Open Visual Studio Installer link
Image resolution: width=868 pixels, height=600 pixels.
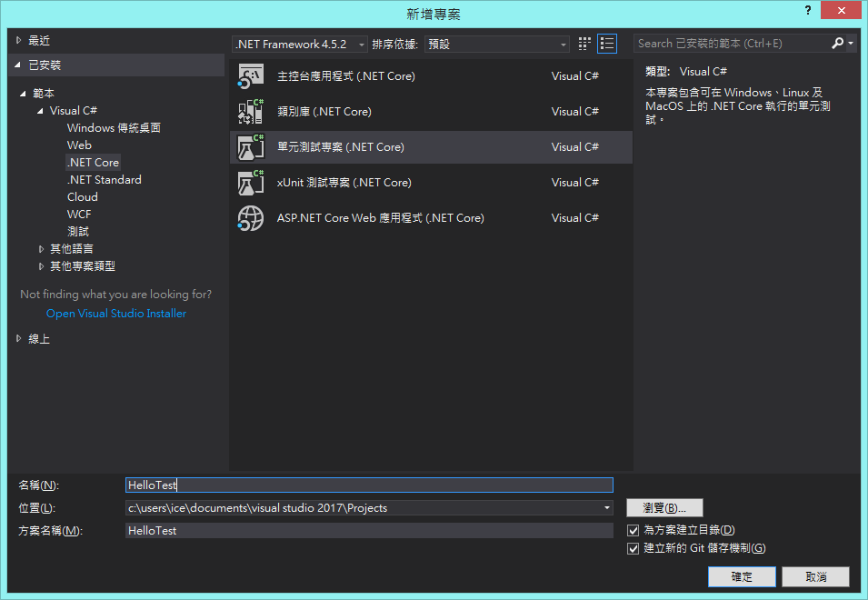[116, 314]
